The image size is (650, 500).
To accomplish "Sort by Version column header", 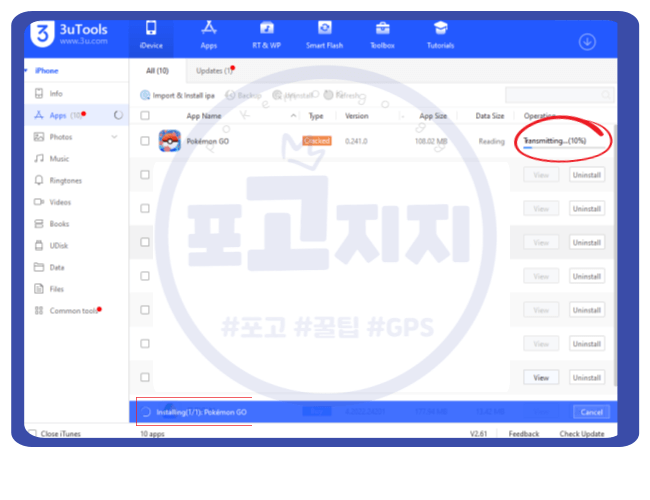I will coord(357,116).
